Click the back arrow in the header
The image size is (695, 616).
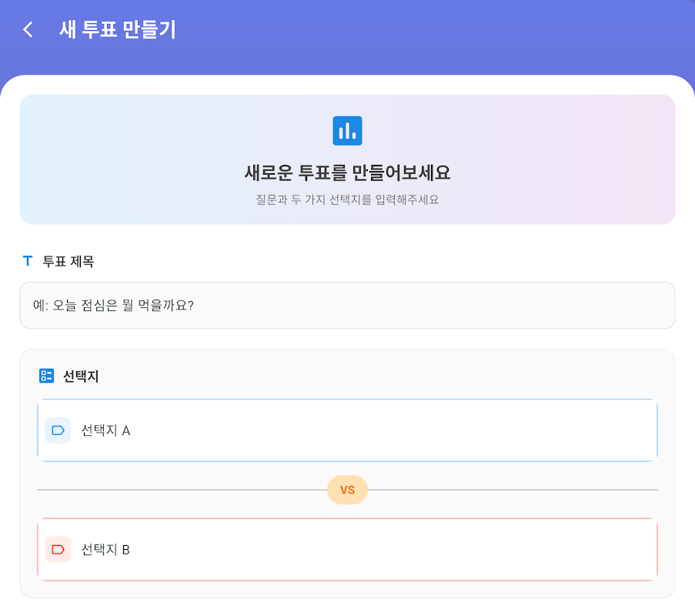pyautogui.click(x=28, y=30)
